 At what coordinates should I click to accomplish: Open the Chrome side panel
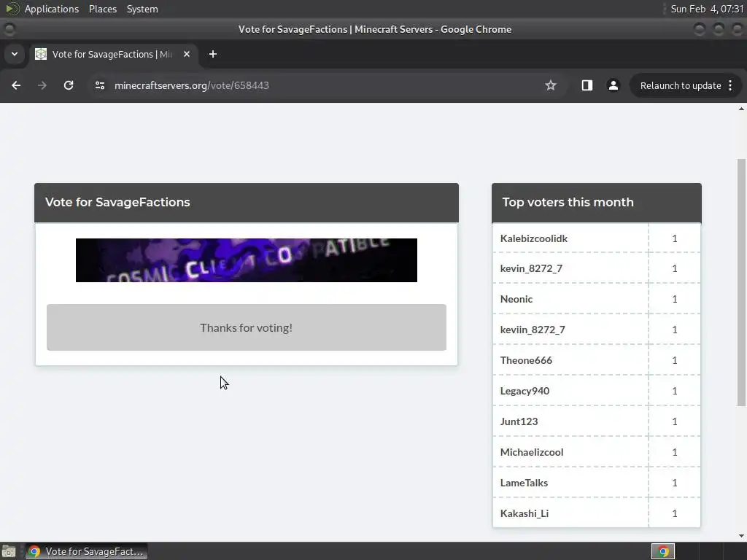coord(587,85)
